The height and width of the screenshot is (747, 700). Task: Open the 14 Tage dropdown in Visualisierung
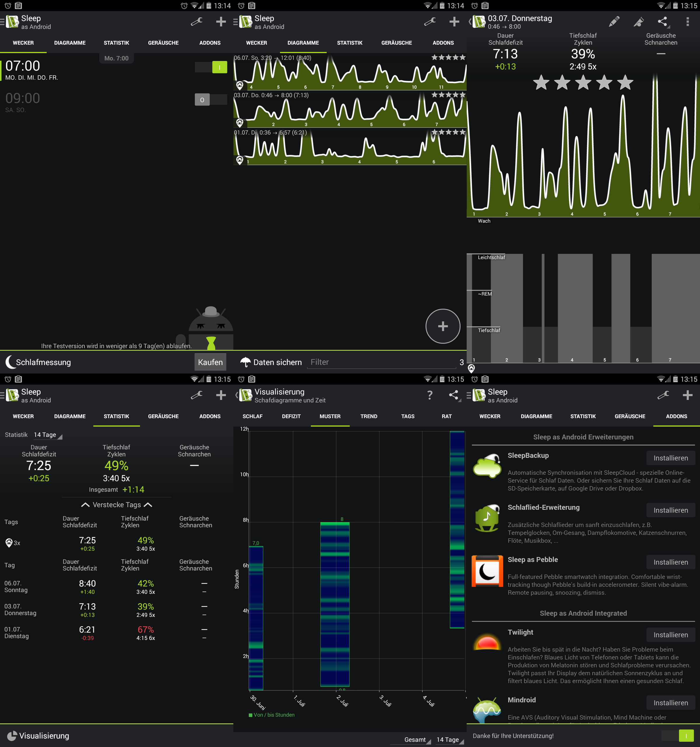click(x=449, y=739)
